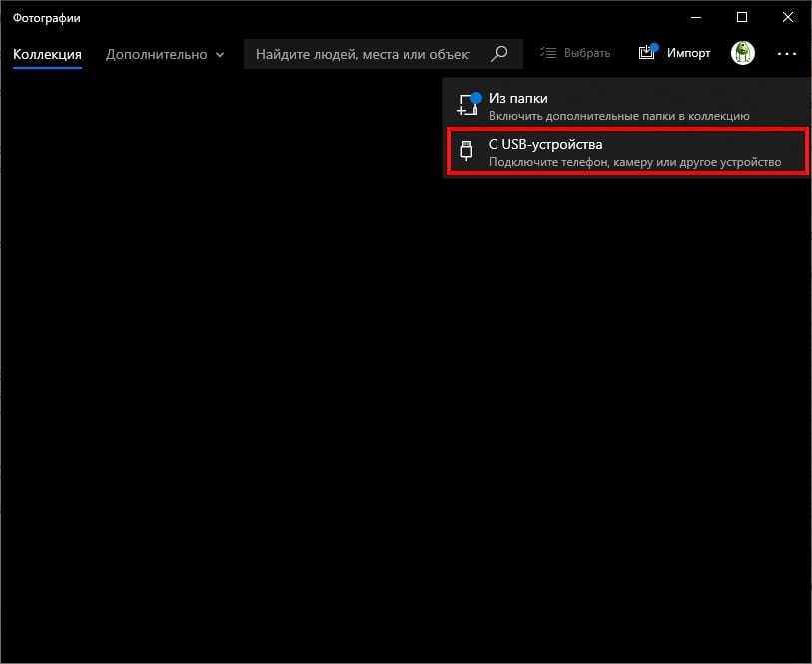Click the USB plug icon in the import menu
This screenshot has width=812, height=664.
(466, 152)
